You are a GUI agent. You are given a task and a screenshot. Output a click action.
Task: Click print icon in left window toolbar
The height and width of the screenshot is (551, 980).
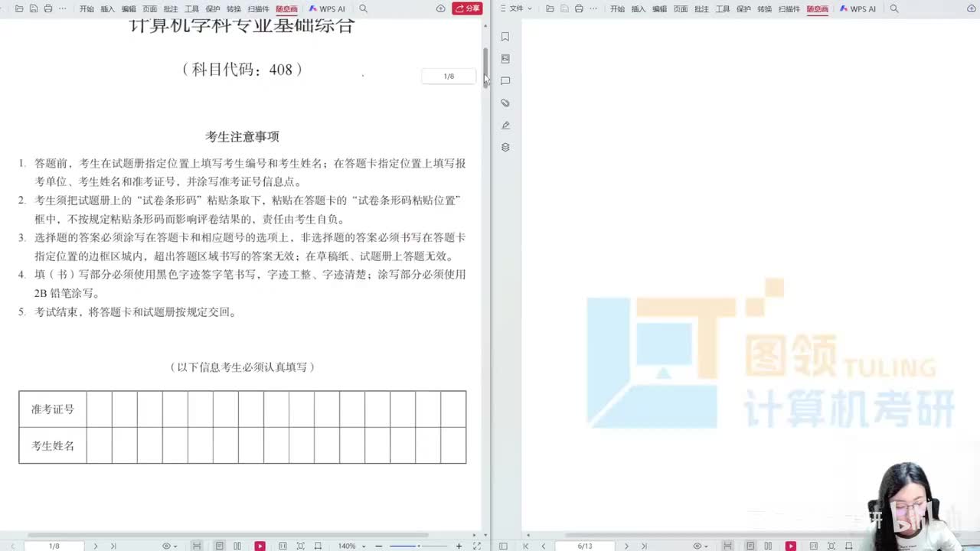click(48, 8)
